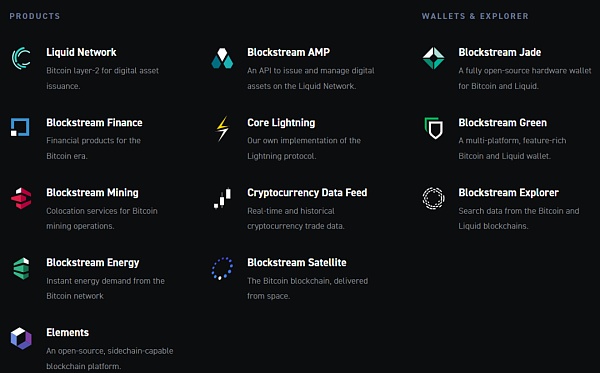Click the Liquid Network swirl icon

[x=21, y=58]
